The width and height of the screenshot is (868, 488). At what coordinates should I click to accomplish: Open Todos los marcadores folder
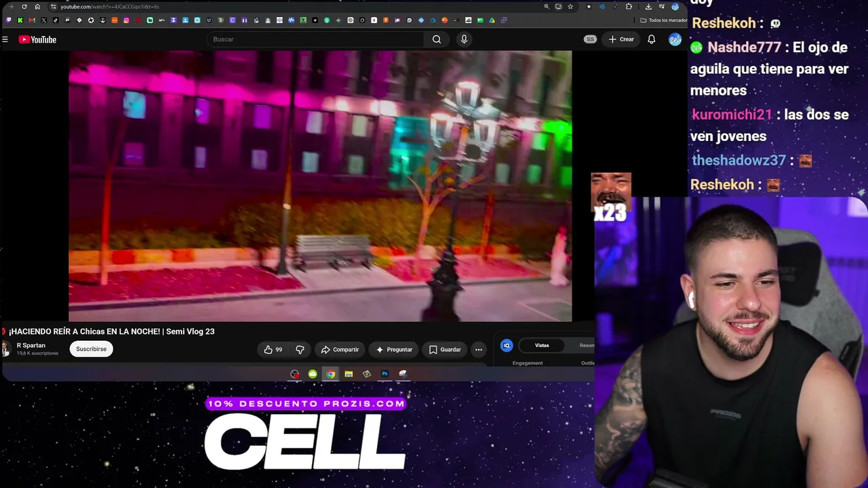point(663,20)
